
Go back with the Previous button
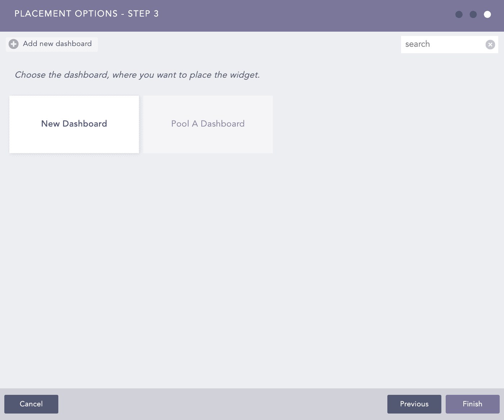(x=414, y=404)
